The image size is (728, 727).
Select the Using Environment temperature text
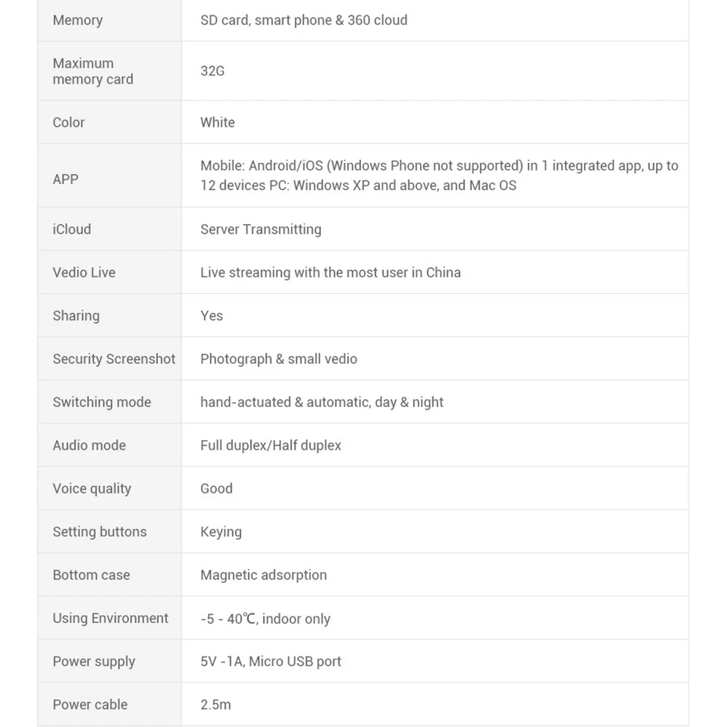265,619
